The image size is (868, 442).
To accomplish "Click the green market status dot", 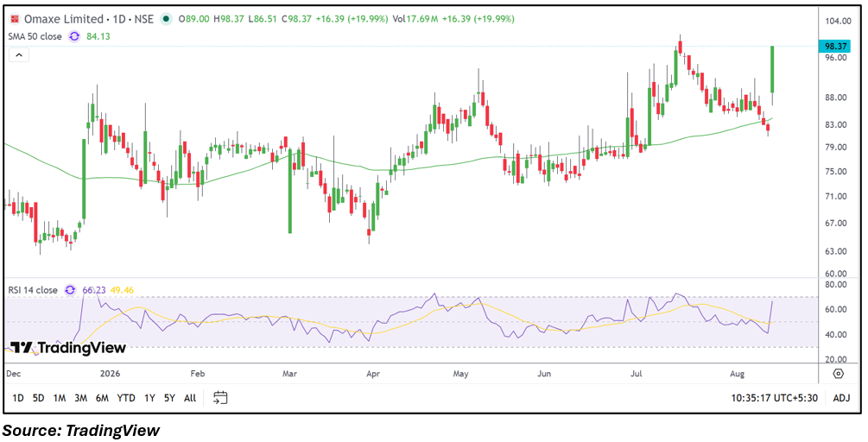I will pyautogui.click(x=166, y=19).
